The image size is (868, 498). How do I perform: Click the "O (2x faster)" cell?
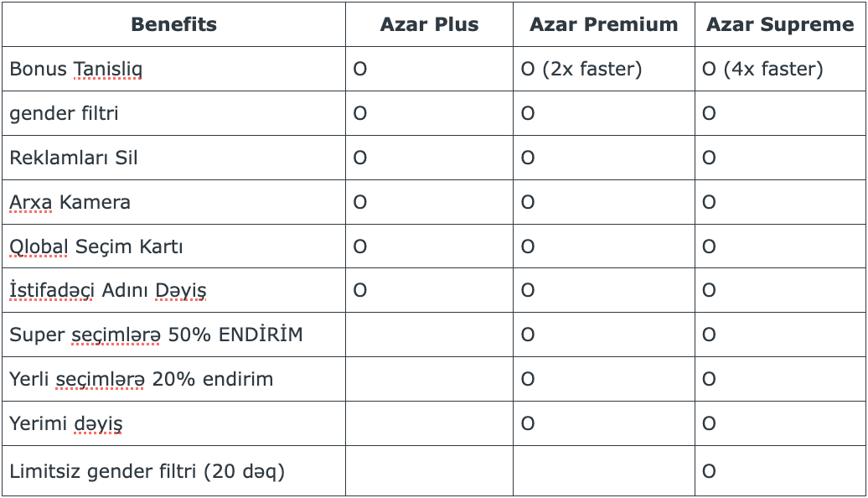click(581, 69)
